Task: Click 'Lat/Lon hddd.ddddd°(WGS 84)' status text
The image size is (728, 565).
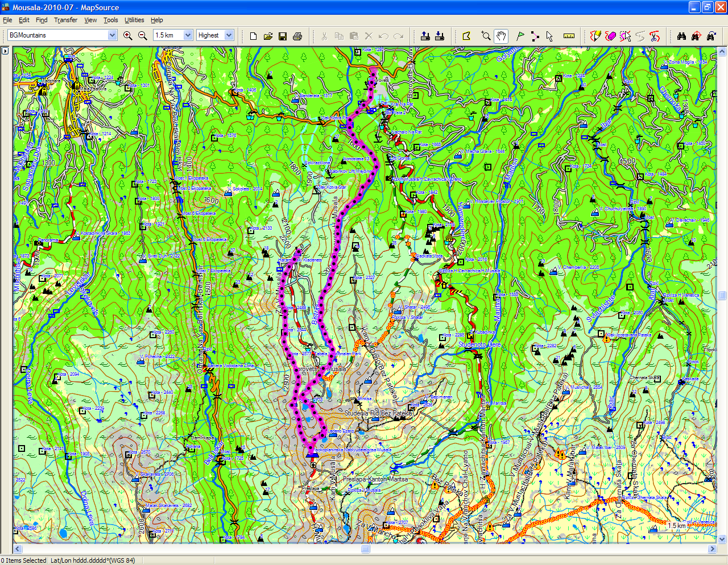Action: 93,560
